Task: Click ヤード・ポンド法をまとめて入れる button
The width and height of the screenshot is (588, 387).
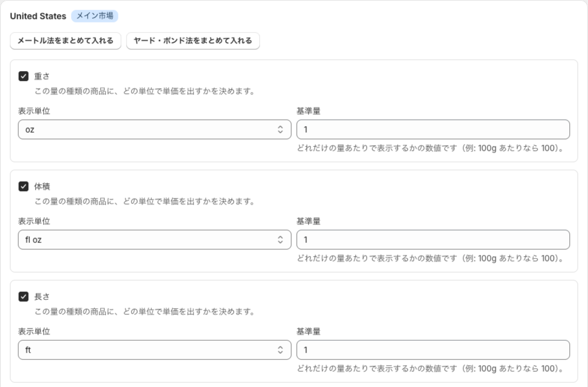Action: pyautogui.click(x=193, y=41)
